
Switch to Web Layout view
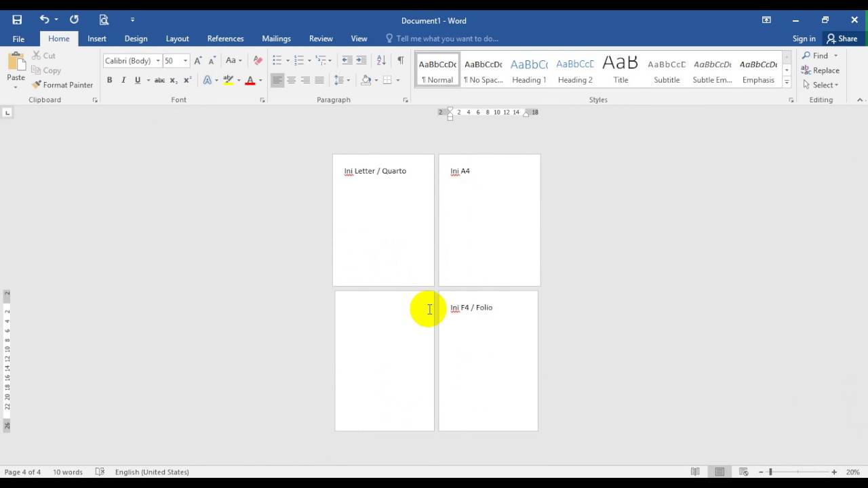pos(744,472)
